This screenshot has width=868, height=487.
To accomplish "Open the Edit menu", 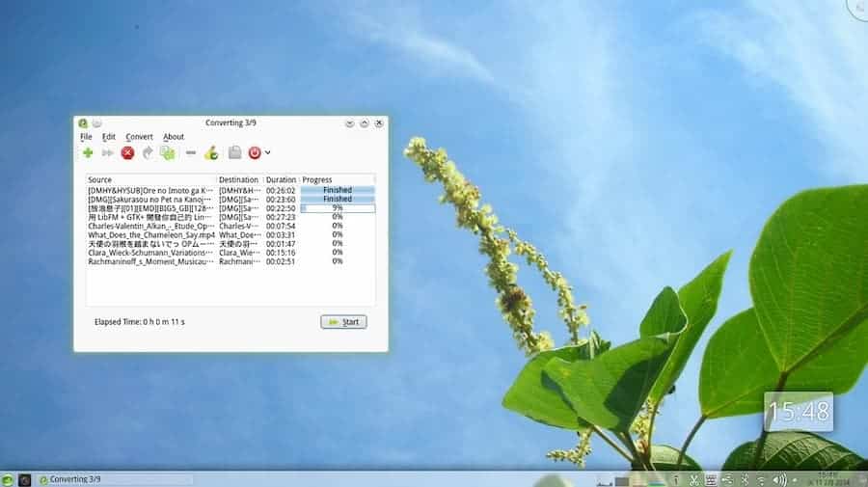I will pyautogui.click(x=109, y=137).
